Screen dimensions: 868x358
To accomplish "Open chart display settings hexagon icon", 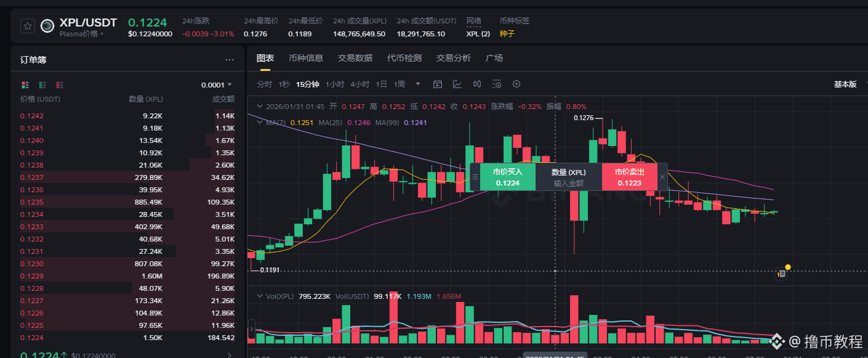I will click(x=516, y=84).
